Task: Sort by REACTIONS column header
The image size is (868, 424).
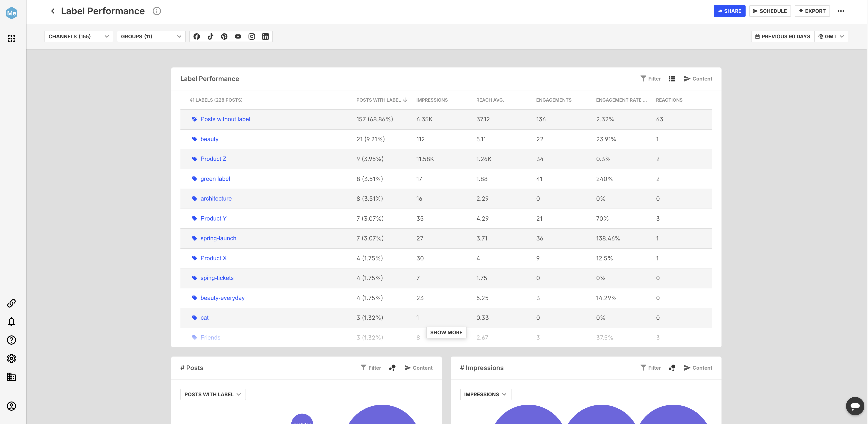Action: 669,100
